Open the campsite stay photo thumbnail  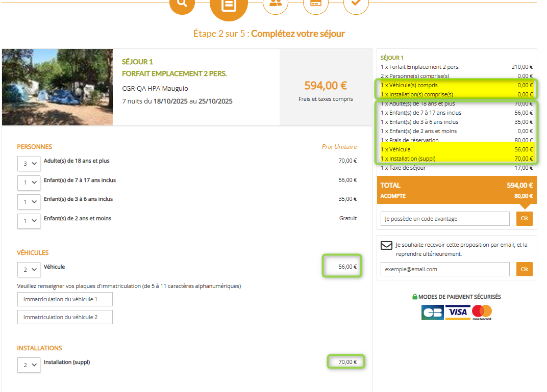pyautogui.click(x=57, y=87)
